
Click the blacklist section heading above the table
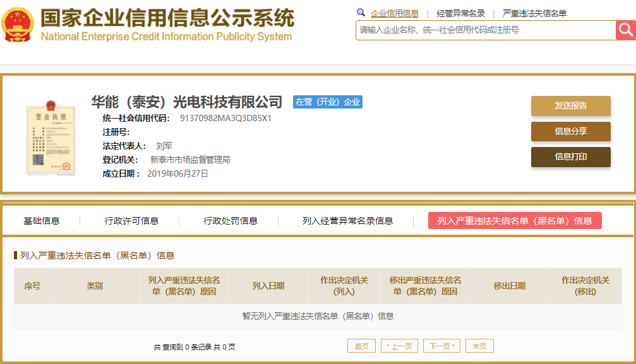click(97, 255)
